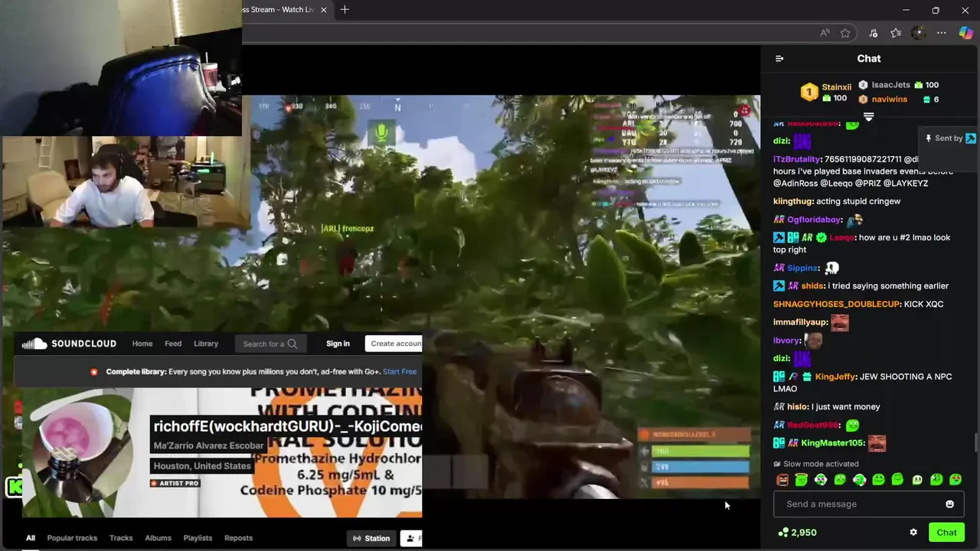Viewport: 980px width, 551px height.
Task: Click username Sippinz in chat
Action: (803, 268)
